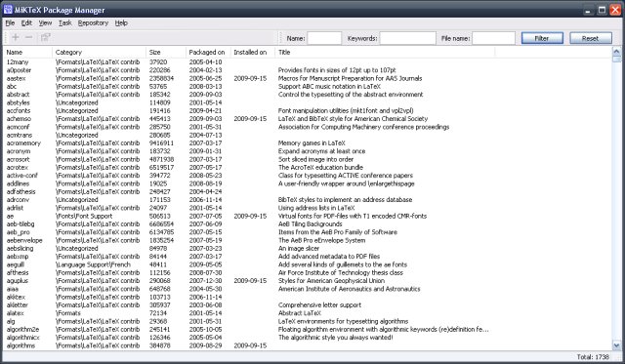Click the scrollbar up arrow
Screen dimensions: 625x364
(x=616, y=52)
